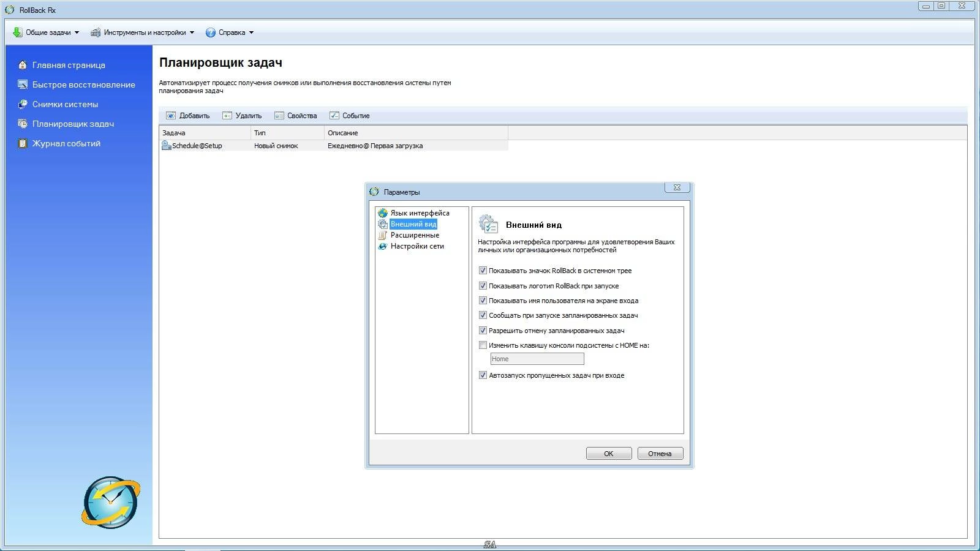This screenshot has height=551, width=980.
Task: Confirm the dialog with ОК
Action: [x=609, y=454]
